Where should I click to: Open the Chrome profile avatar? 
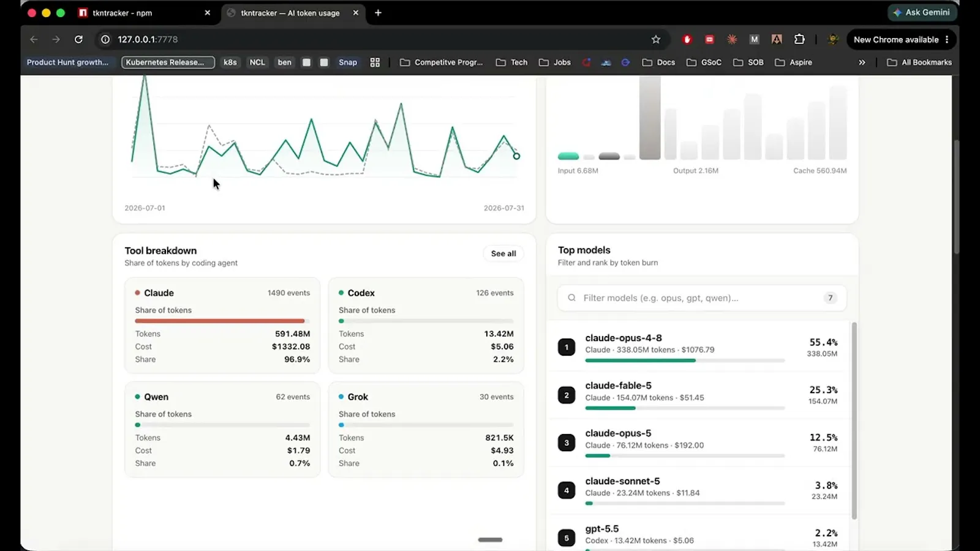pos(833,39)
